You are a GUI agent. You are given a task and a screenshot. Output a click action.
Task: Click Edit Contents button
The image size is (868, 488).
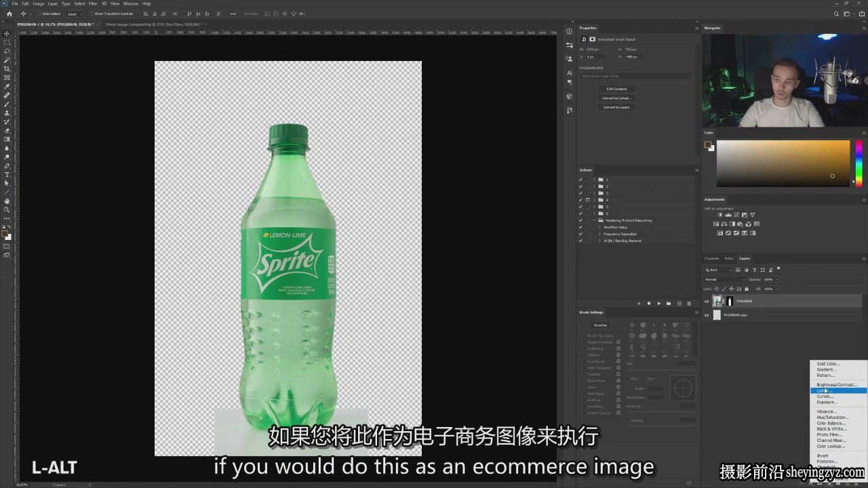tap(616, 89)
